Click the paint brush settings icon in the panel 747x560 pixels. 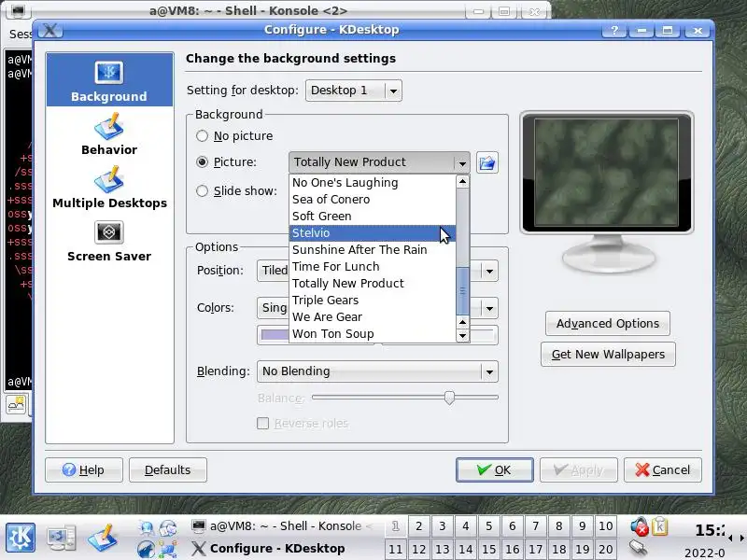point(103,538)
